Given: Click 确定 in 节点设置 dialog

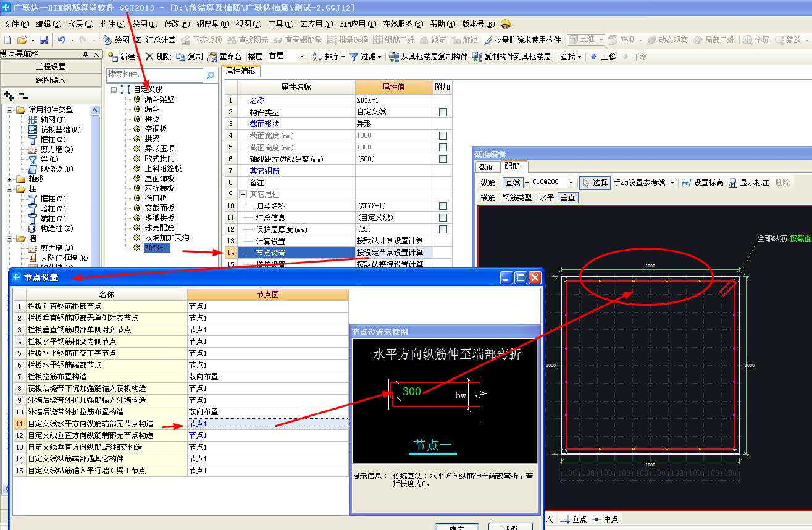Looking at the screenshot, I should pos(457,527).
